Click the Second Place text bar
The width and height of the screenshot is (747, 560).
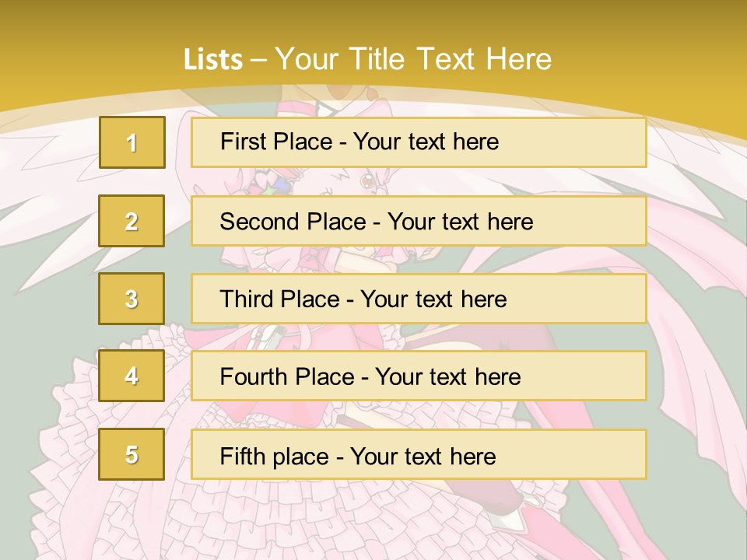tap(419, 221)
